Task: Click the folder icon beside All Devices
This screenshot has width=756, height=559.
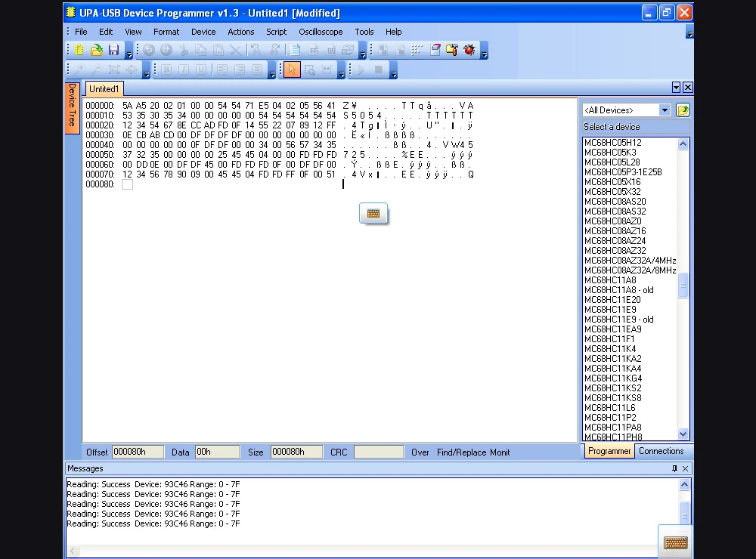Action: (683, 110)
